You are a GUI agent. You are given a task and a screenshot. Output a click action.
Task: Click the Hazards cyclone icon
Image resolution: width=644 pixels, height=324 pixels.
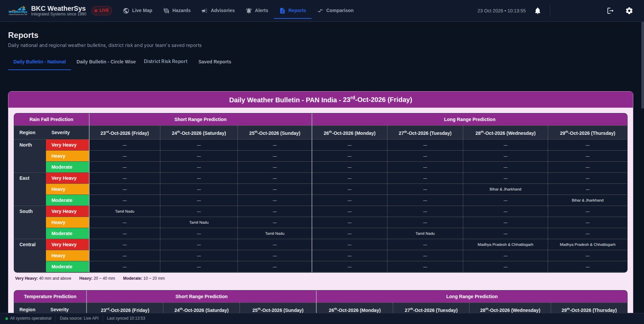(166, 11)
